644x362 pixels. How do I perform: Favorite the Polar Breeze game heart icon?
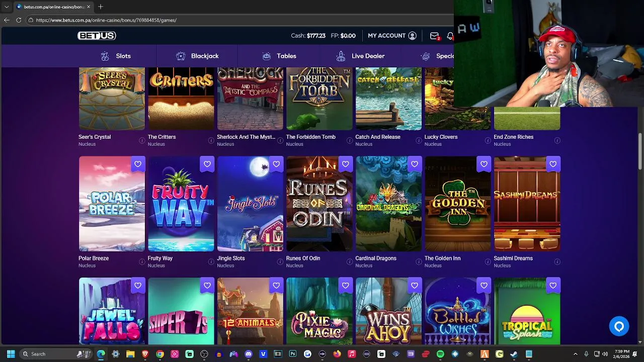(x=138, y=164)
